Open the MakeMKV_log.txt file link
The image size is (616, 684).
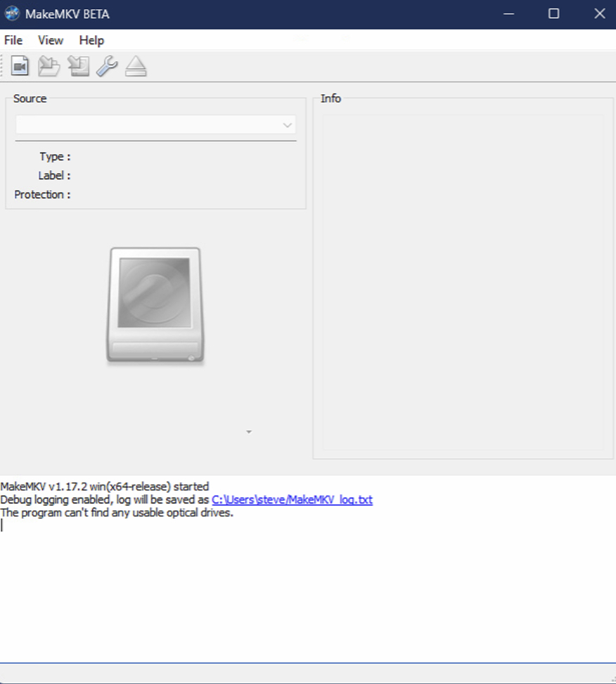293,500
